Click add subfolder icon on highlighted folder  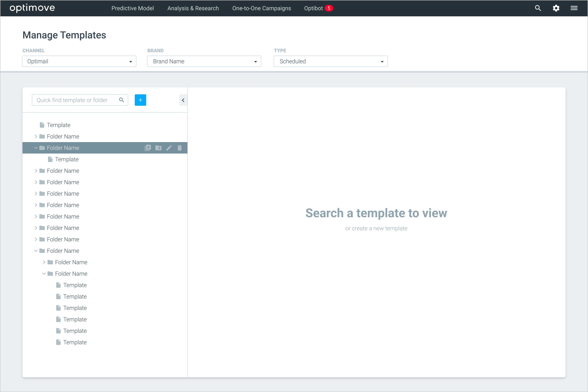click(158, 148)
